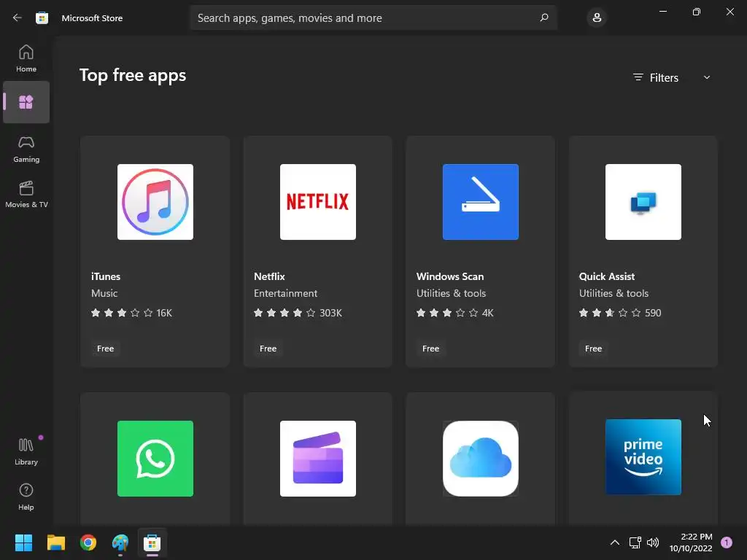Viewport: 747px width, 560px height.
Task: Open the Apps section in sidebar
Action: 26,102
